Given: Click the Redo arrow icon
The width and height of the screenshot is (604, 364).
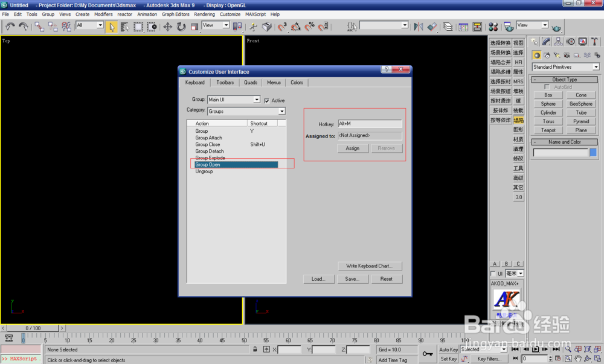Looking at the screenshot, I should pyautogui.click(x=23, y=26).
